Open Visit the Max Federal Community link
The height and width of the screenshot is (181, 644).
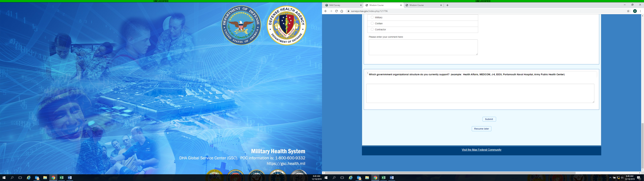[x=481, y=150]
